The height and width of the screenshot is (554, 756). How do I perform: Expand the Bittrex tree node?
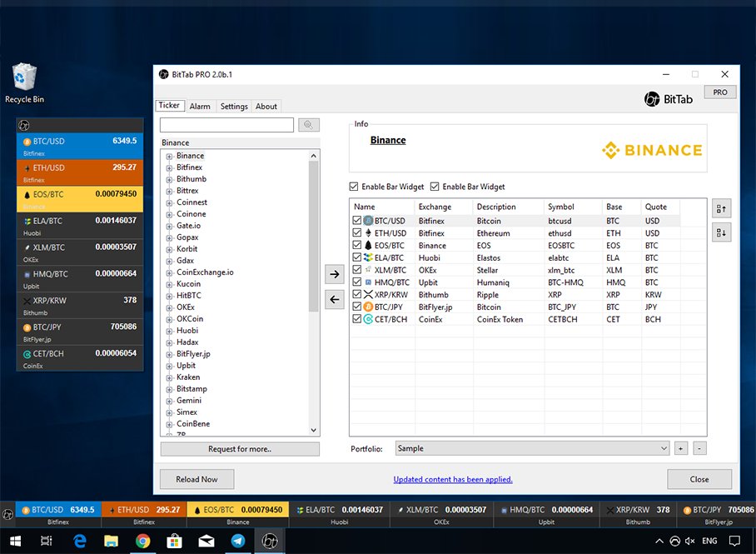[x=169, y=191]
